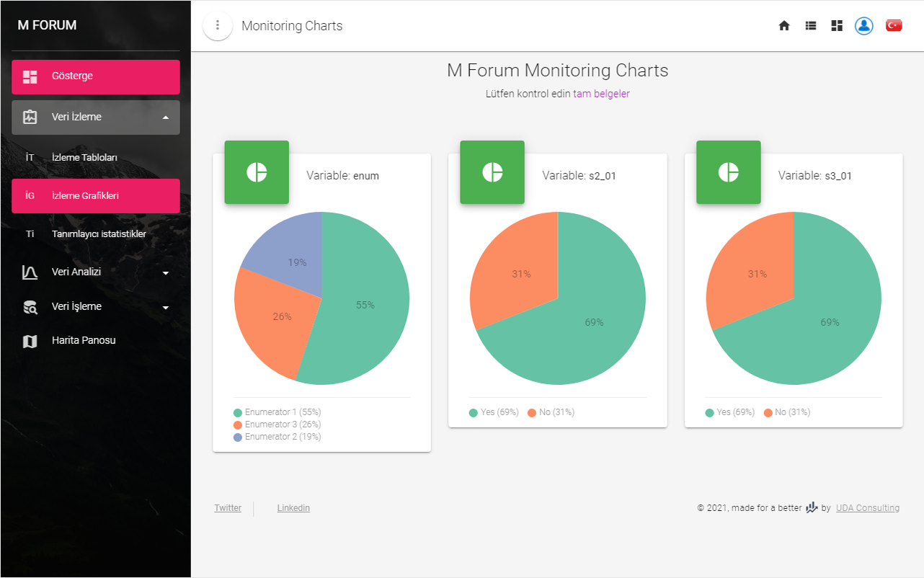Click the M FORUM brand title
924x578 pixels.
click(x=47, y=25)
